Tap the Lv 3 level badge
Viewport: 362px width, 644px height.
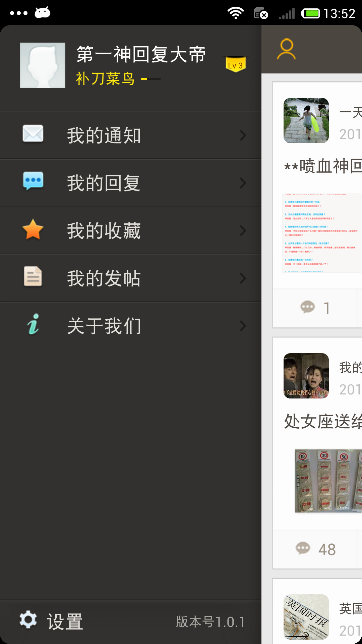[x=236, y=64]
